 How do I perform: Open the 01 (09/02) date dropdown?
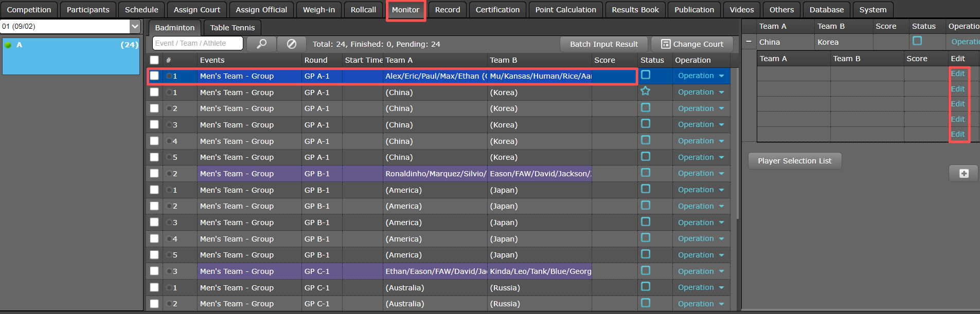coord(135,26)
